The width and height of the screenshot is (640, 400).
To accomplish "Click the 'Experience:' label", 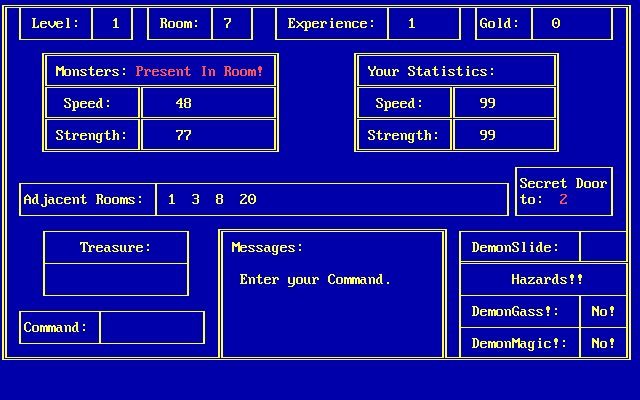I will point(331,23).
